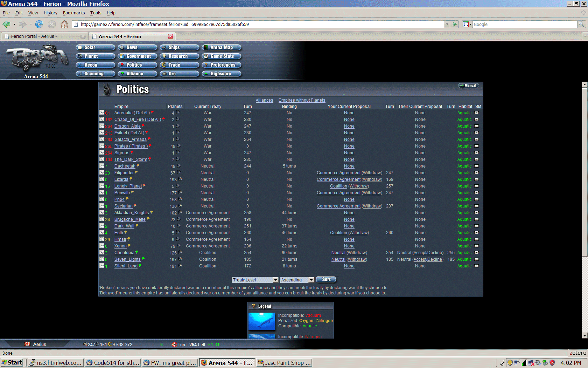Open the Trade game menu button
The image size is (588, 368).
coord(180,65)
